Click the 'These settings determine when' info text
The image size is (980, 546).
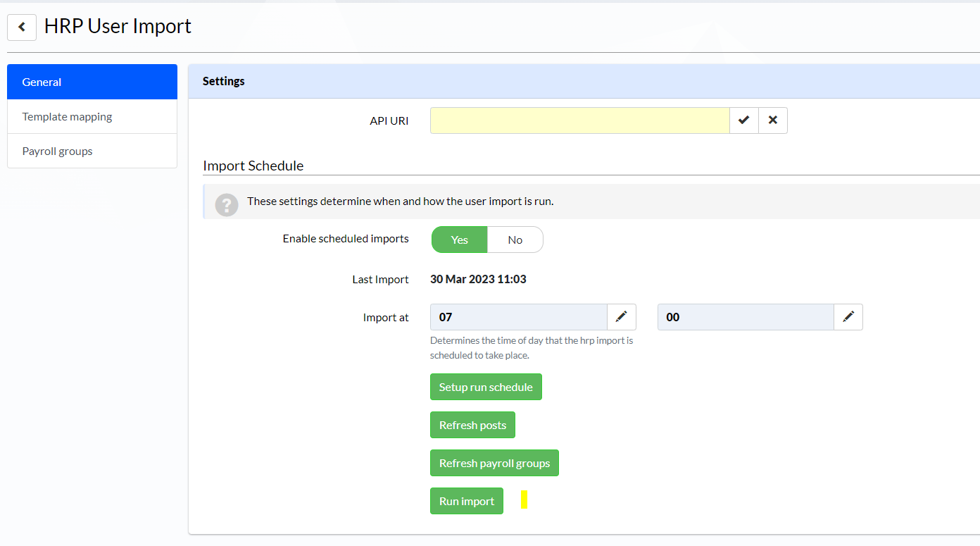(400, 201)
